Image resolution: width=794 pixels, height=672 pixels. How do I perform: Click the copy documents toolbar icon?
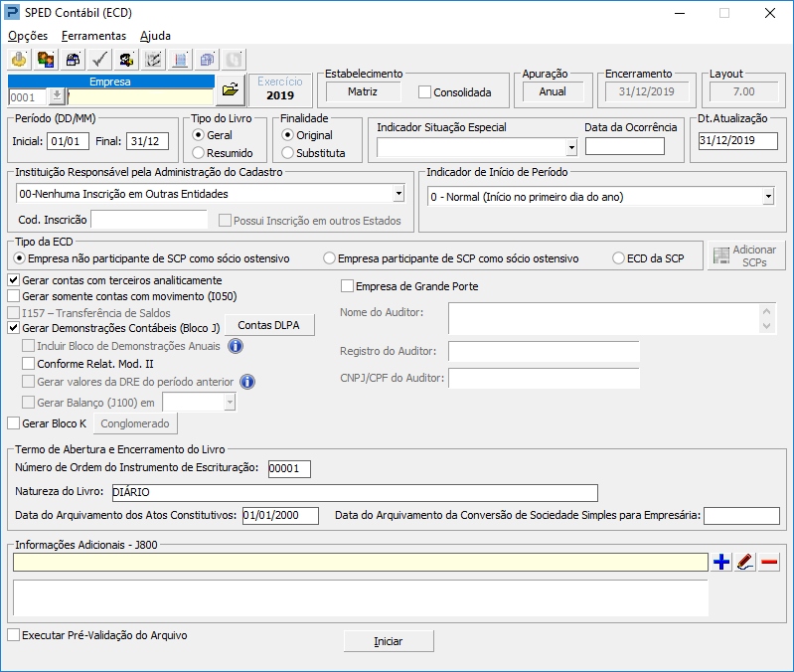(x=207, y=60)
